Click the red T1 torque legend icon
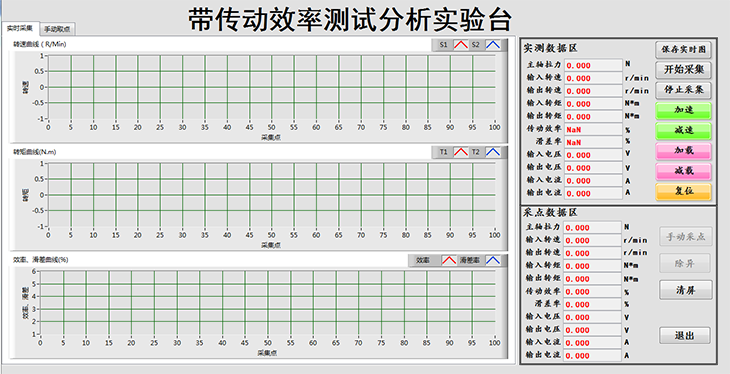Viewport: 730px width, 374px height. point(461,152)
